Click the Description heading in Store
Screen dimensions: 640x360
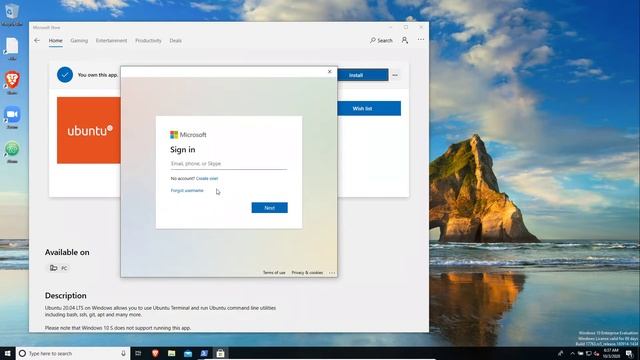point(66,296)
